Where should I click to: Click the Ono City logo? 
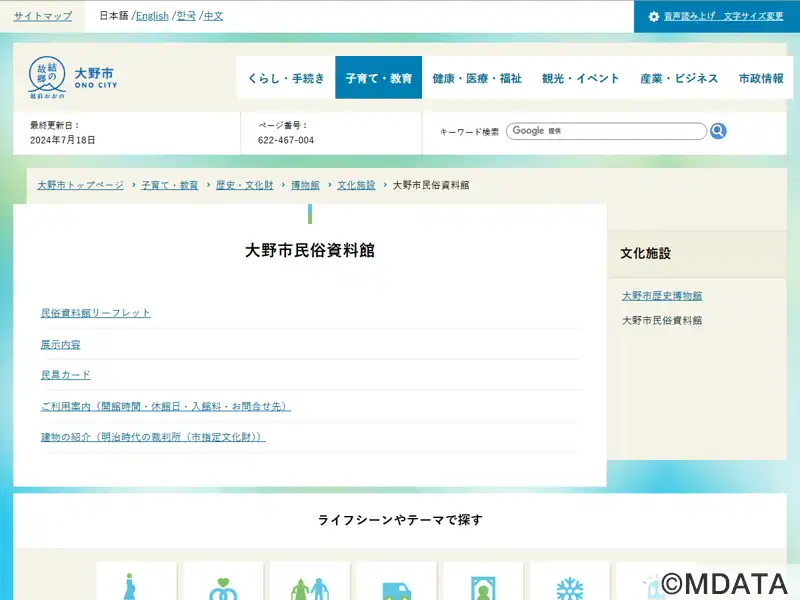(x=73, y=78)
